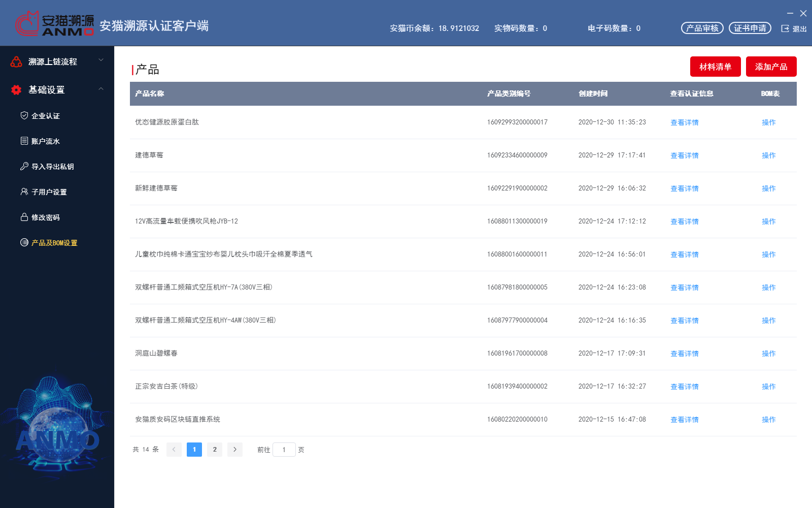Click the 账户流水 ledger icon
812x508 pixels.
(x=24, y=141)
